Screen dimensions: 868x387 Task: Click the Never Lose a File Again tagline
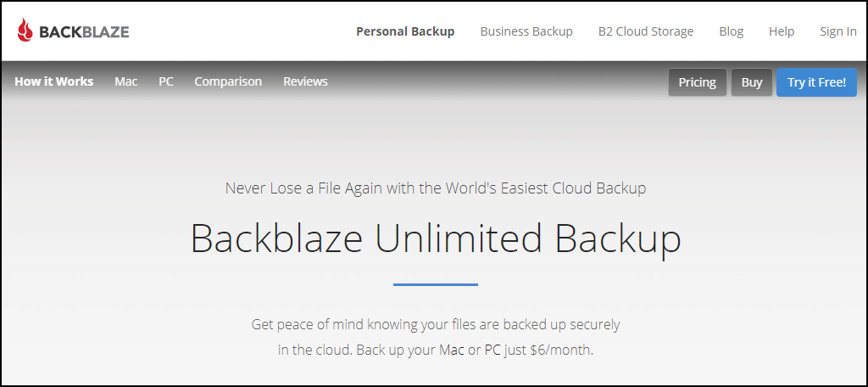point(436,188)
